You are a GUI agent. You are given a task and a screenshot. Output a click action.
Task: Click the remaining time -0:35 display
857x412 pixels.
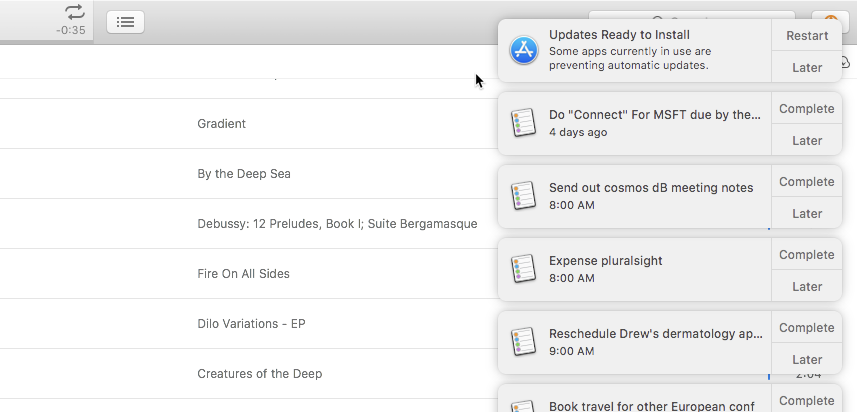(70, 30)
